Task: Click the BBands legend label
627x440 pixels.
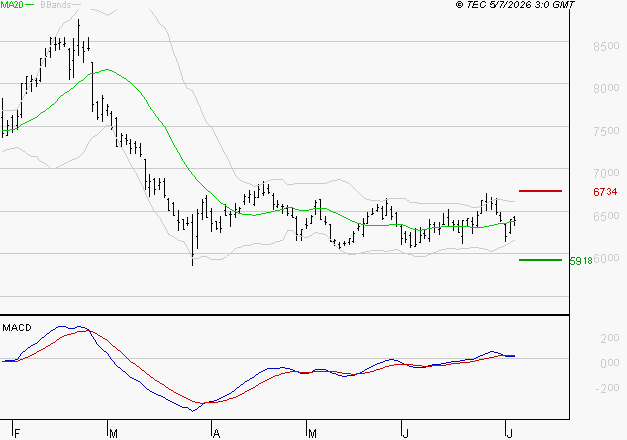Action: click(56, 5)
